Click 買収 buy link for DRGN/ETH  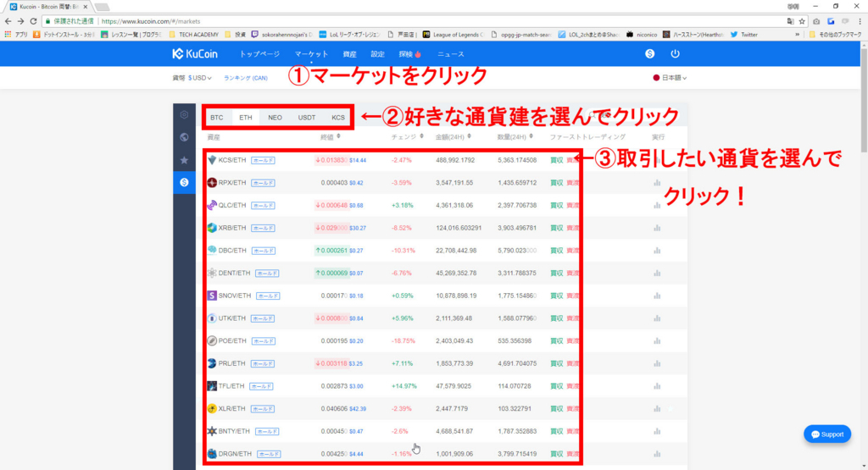click(556, 454)
